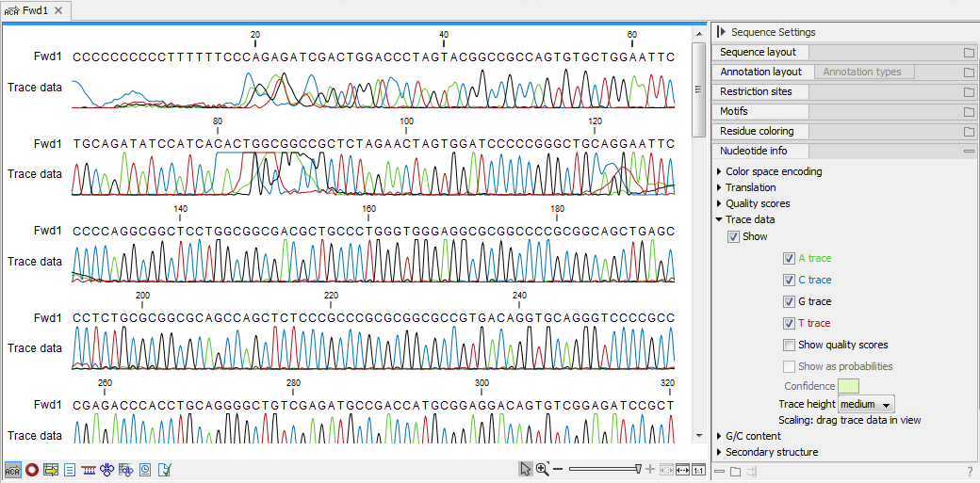Screen dimensions: 980x483
Task: Uncheck the A trace checkbox
Action: [x=790, y=258]
